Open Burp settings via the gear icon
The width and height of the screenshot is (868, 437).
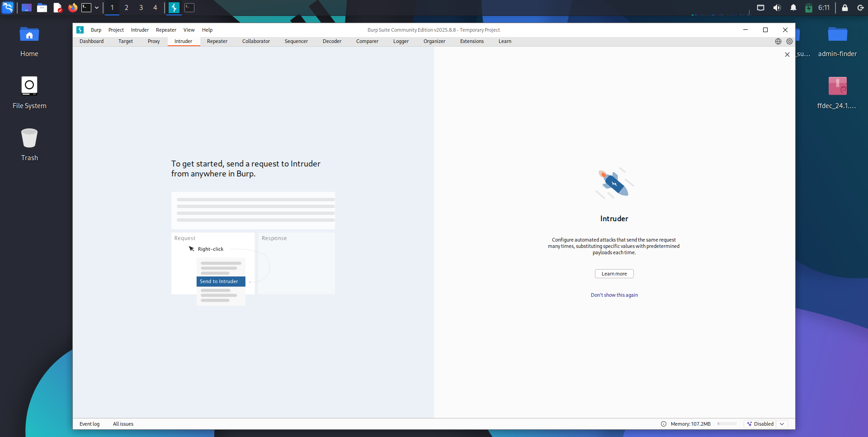[789, 41]
